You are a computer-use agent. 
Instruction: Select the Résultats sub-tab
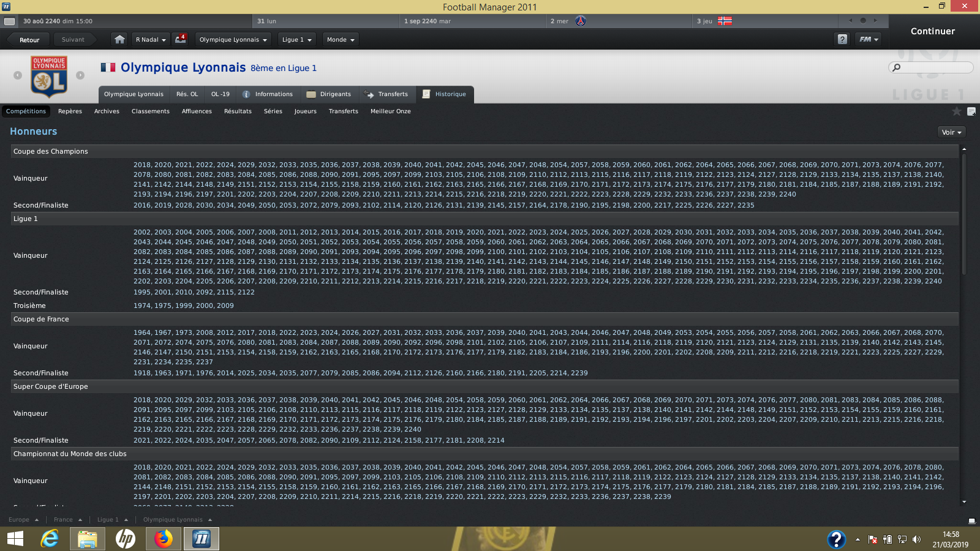click(x=238, y=111)
